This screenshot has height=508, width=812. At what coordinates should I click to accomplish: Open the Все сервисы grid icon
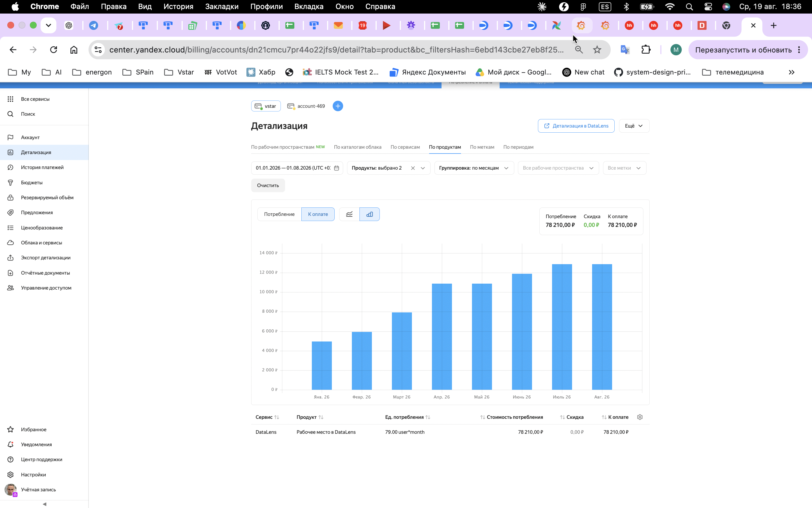[x=10, y=99]
